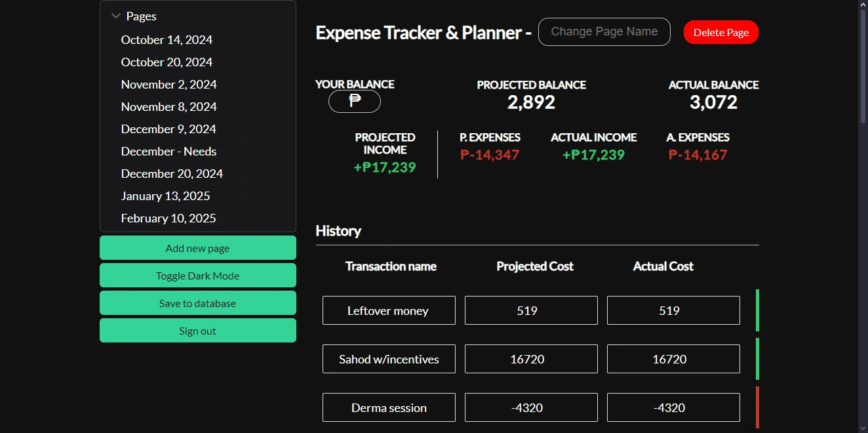
Task: Click the page vertical scrollbar
Action: click(863, 66)
